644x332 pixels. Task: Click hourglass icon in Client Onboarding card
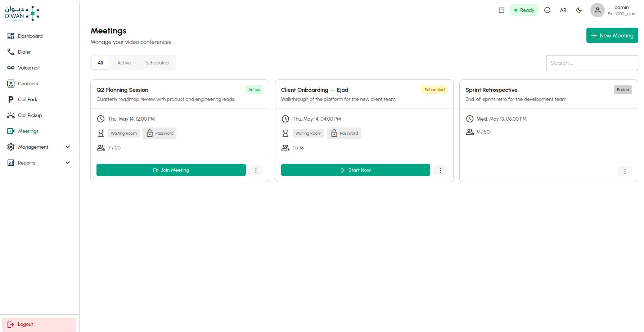285,133
